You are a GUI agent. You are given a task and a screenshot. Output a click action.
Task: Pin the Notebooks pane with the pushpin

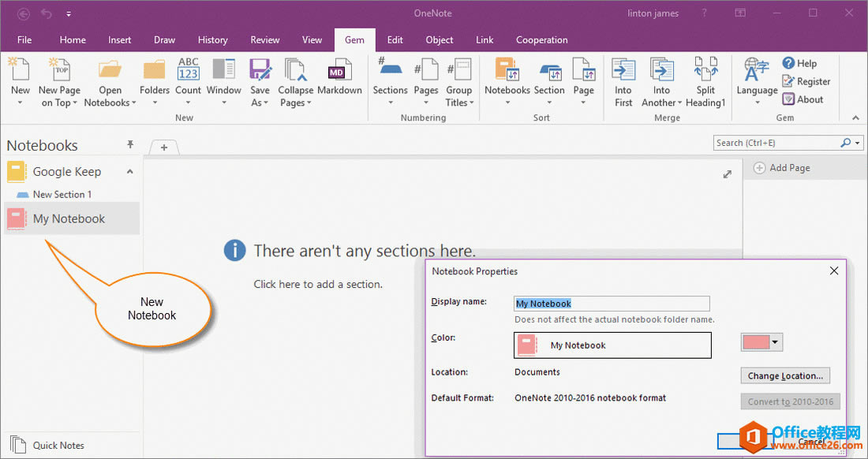click(x=130, y=144)
